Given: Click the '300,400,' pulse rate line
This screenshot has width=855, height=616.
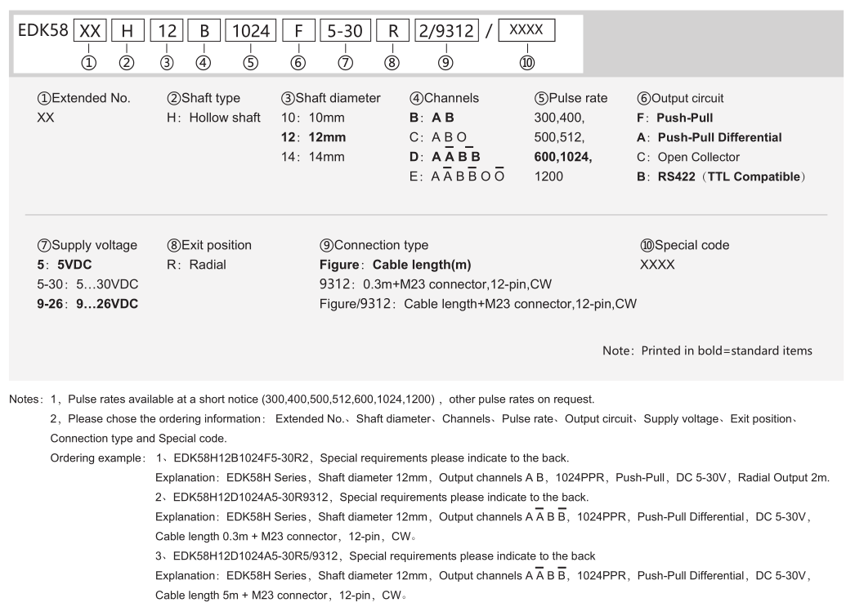Looking at the screenshot, I should coord(559,118).
